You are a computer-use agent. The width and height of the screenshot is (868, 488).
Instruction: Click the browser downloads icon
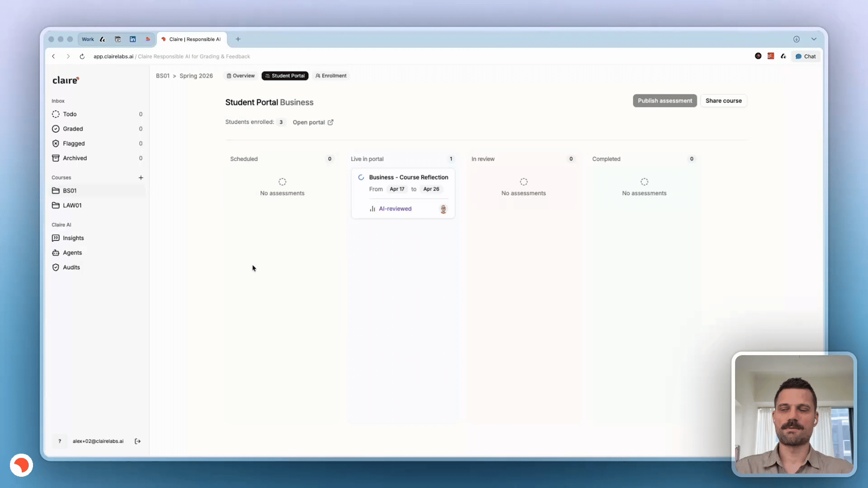click(x=796, y=39)
